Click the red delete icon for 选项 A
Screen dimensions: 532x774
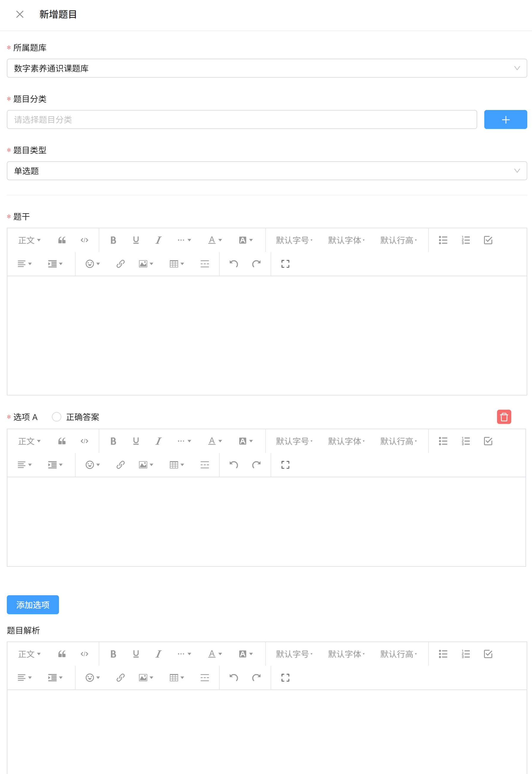click(504, 417)
